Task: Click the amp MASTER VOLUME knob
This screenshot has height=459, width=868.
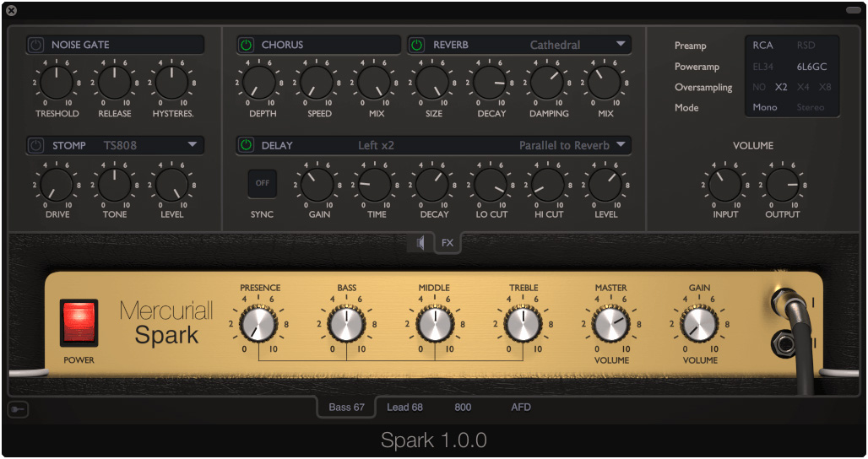Action: tap(611, 324)
